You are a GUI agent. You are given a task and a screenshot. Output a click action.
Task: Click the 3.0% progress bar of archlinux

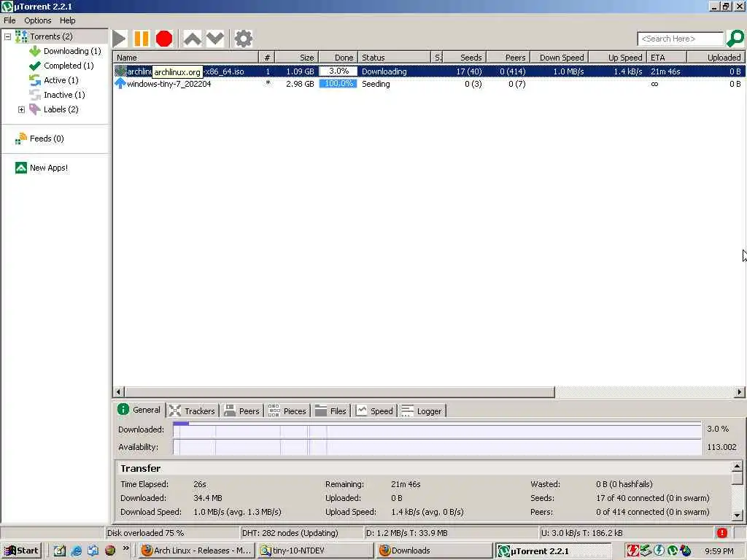coord(338,71)
